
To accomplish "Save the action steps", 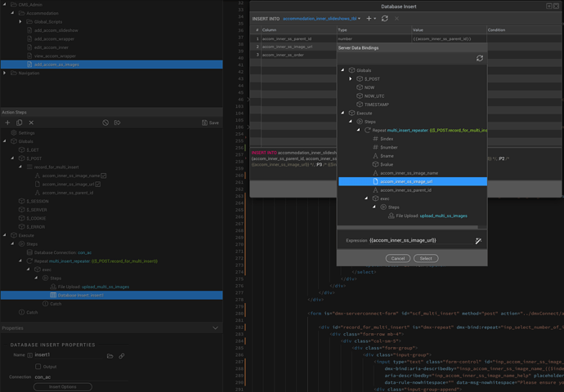I will pyautogui.click(x=210, y=122).
